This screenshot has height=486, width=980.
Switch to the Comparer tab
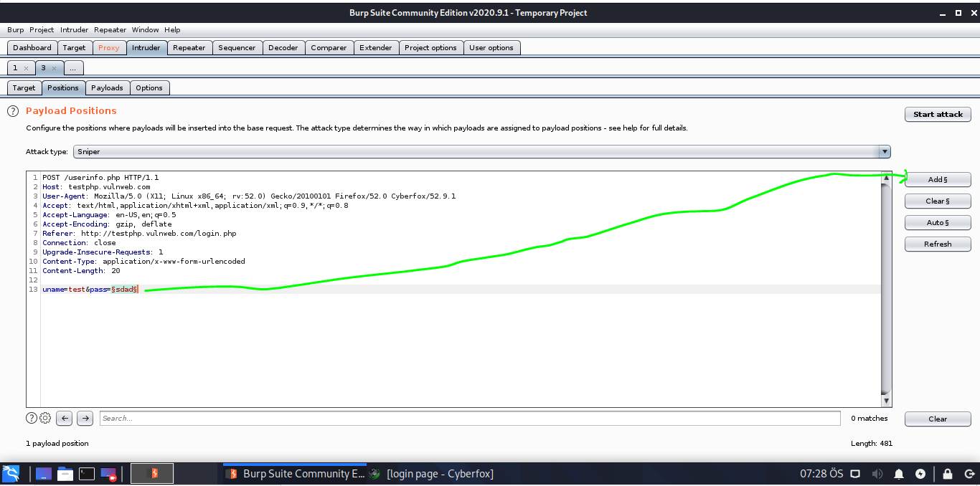pyautogui.click(x=329, y=48)
